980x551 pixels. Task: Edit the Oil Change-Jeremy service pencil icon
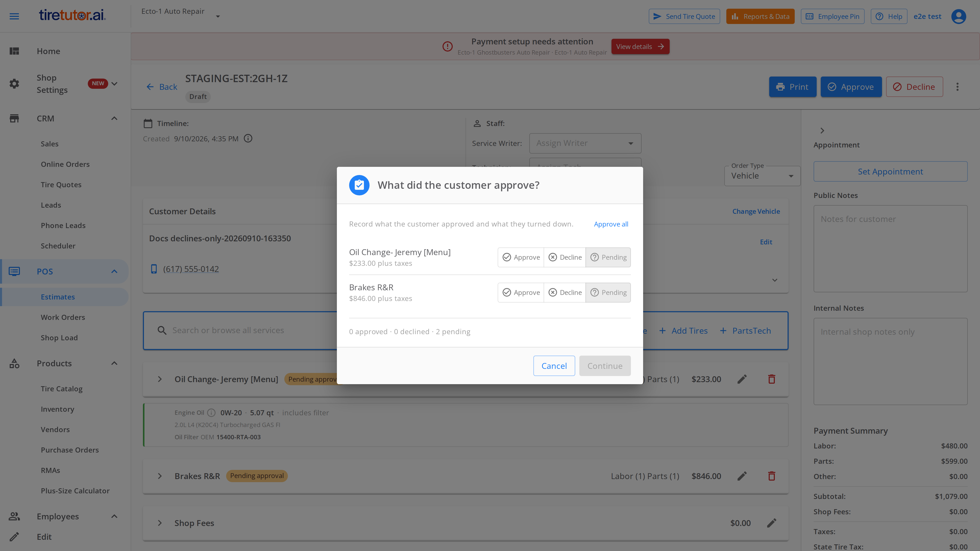point(742,379)
